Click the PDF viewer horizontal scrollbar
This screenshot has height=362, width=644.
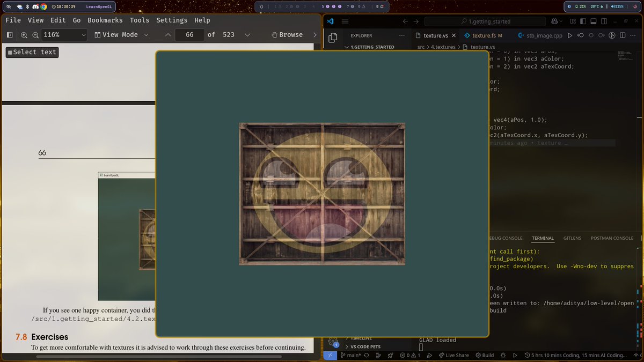pos(158,356)
